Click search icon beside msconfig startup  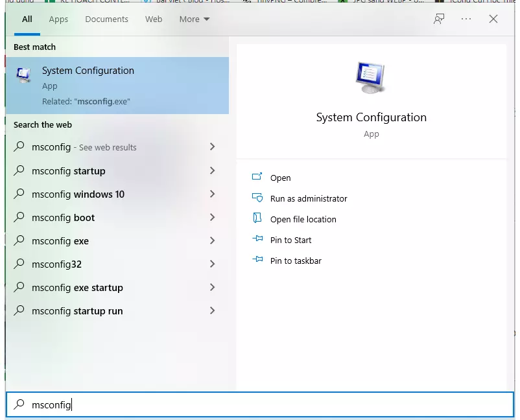pyautogui.click(x=19, y=170)
